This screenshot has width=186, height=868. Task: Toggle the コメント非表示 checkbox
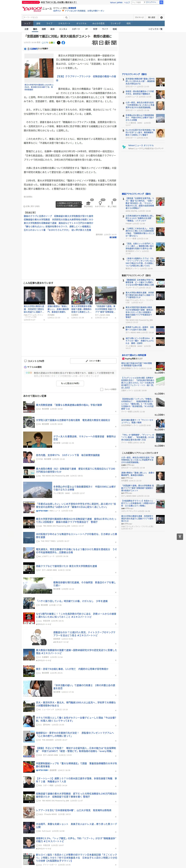pos(102,390)
